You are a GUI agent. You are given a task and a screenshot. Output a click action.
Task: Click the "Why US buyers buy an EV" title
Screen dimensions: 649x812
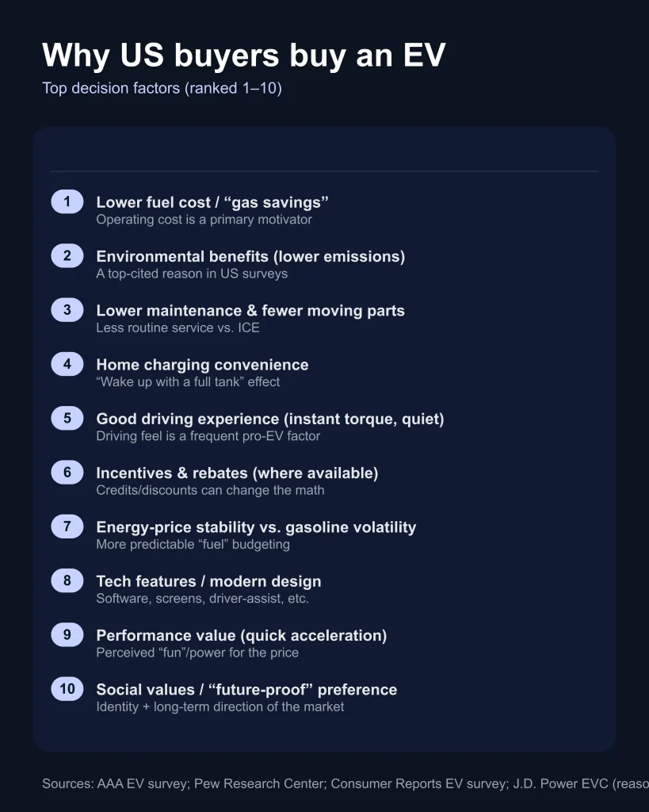click(243, 56)
